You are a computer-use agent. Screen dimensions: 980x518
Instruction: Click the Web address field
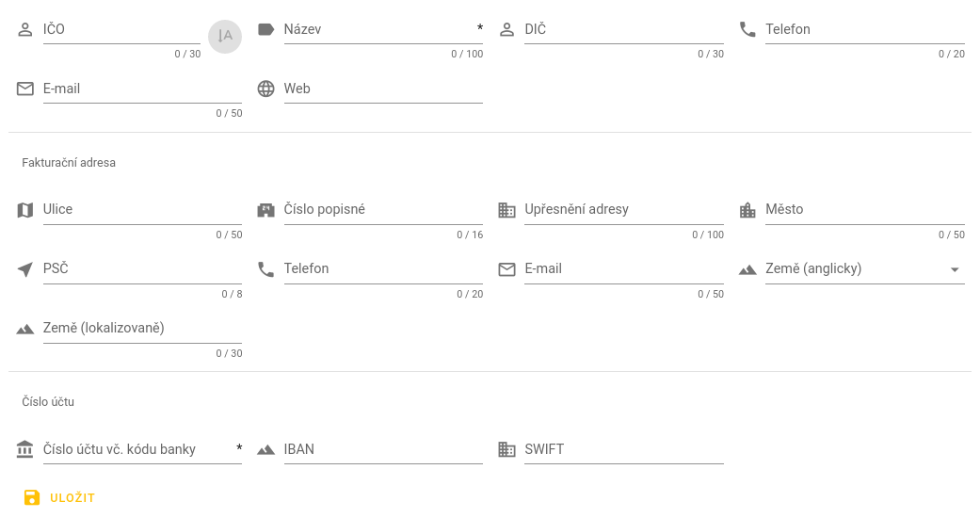(x=383, y=89)
